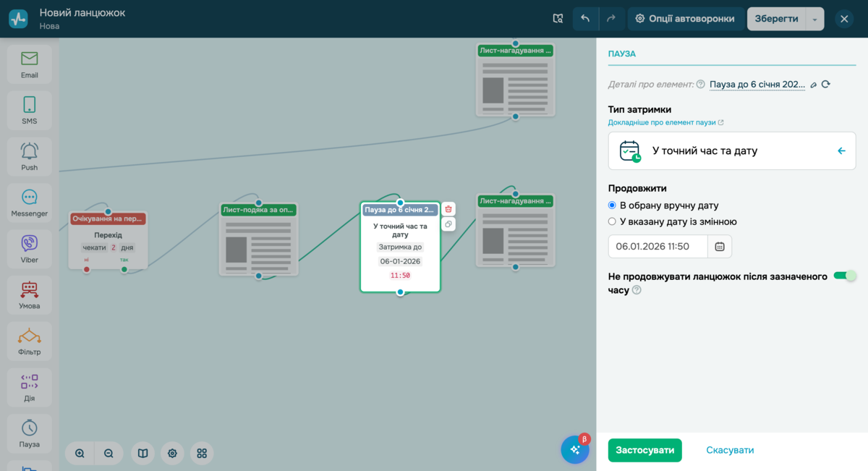Screen dimensions: 868x471
Task: Click the element name Пауза до 6 січня
Action: 757,84
